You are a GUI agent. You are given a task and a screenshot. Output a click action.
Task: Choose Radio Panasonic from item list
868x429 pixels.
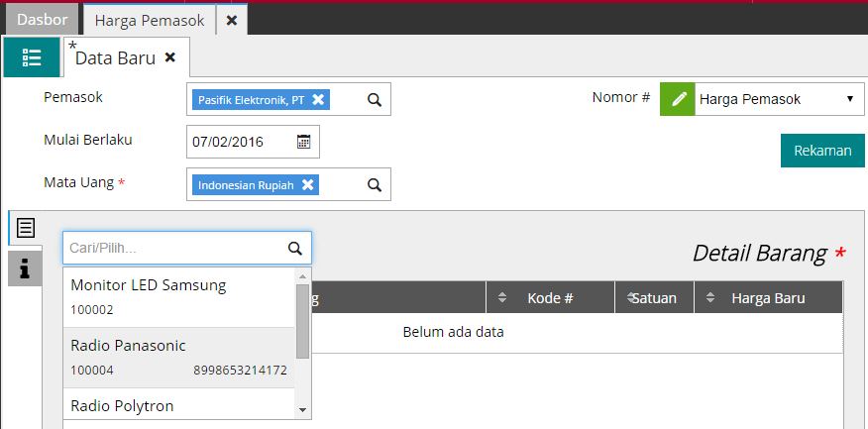pyautogui.click(x=178, y=357)
